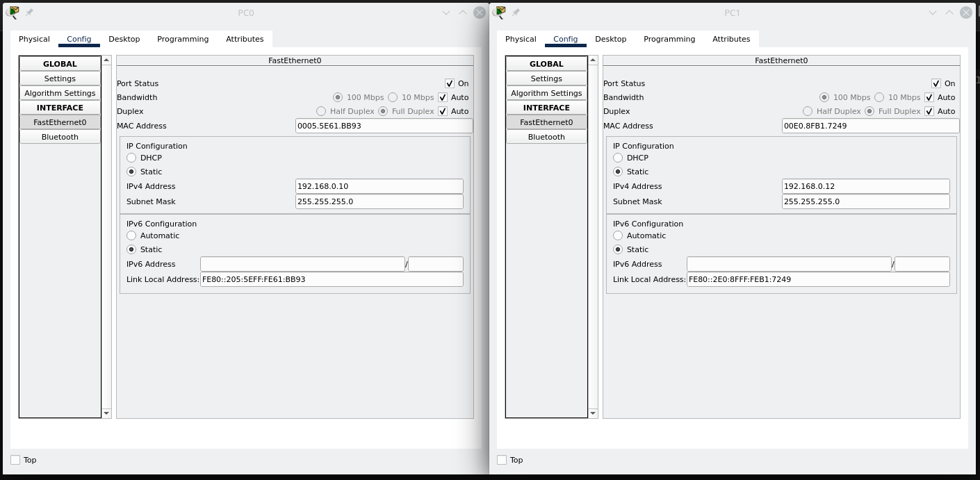Screen dimensions: 980x480
Task: Click the Subnet Mask field in PC1
Action: [865, 201]
